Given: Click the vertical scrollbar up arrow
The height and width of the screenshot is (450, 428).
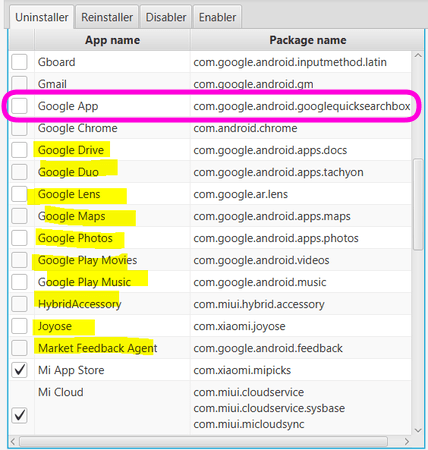Looking at the screenshot, I should (418, 56).
